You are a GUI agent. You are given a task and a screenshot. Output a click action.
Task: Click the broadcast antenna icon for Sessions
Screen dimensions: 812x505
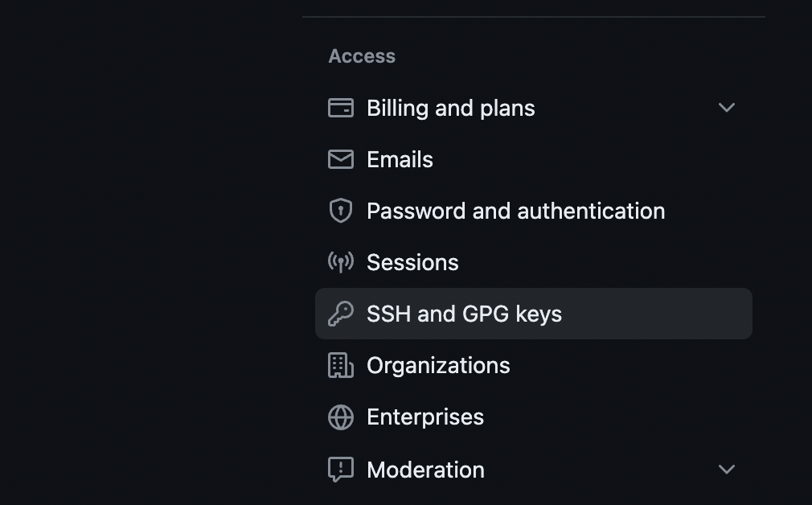pyautogui.click(x=341, y=262)
